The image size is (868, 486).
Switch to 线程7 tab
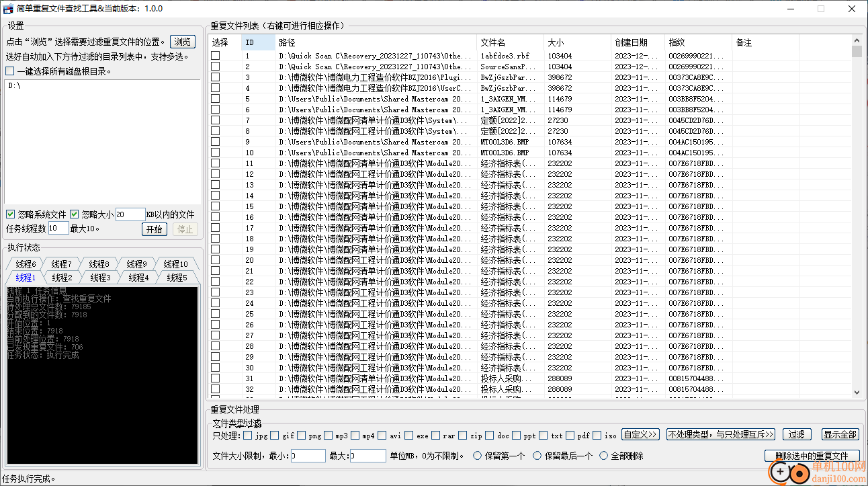click(62, 264)
